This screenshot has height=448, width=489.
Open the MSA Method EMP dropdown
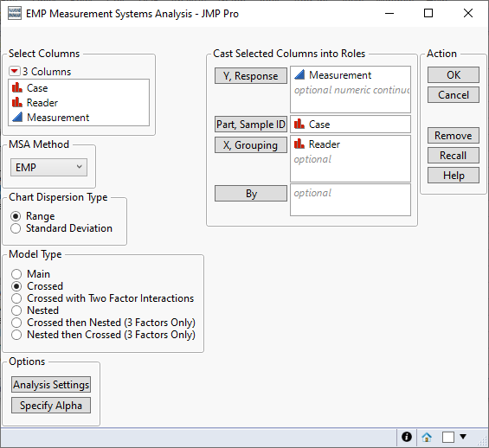[48, 168]
